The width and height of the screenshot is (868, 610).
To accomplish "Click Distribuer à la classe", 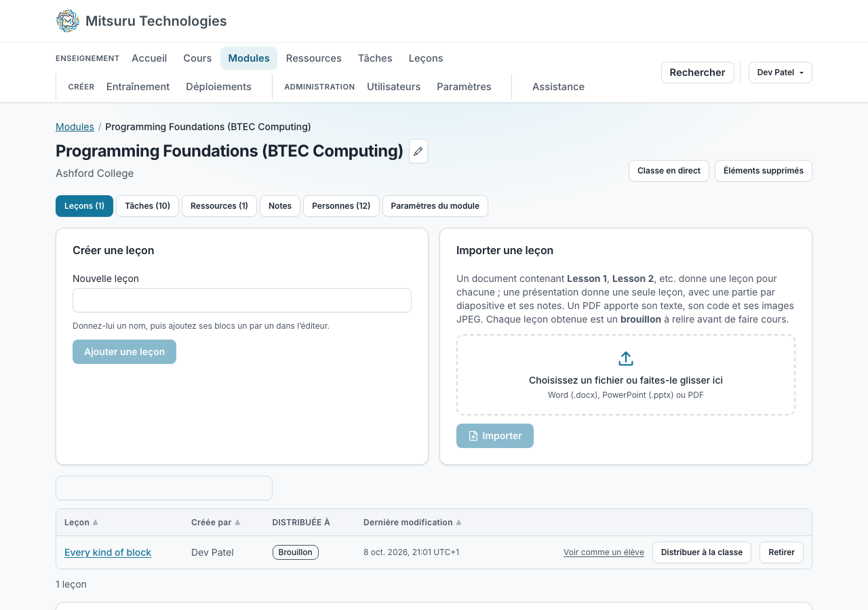I will (702, 552).
